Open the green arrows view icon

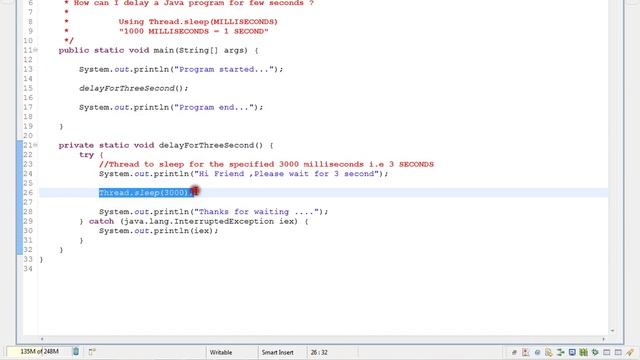[560, 352]
